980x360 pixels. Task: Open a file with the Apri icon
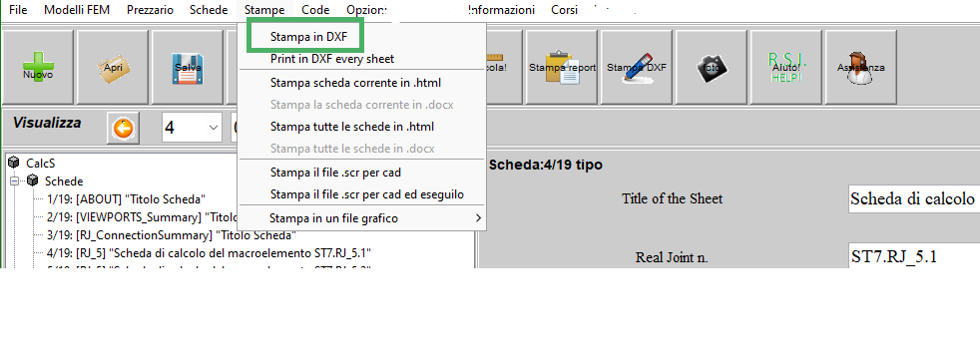[x=113, y=67]
